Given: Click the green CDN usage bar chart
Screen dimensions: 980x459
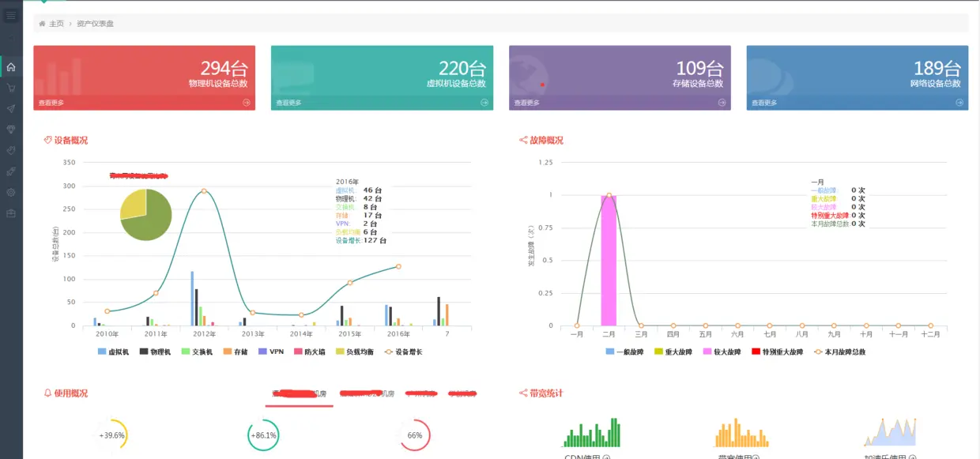Looking at the screenshot, I should coord(591,433).
